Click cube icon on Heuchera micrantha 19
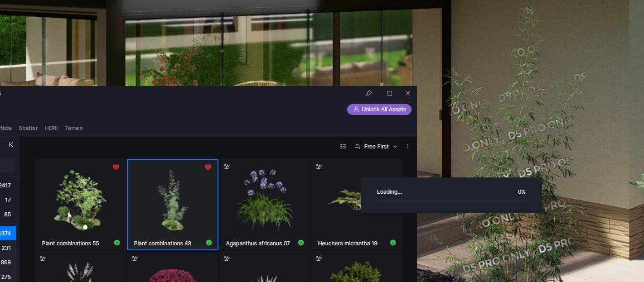The image size is (644, 282). click(319, 167)
